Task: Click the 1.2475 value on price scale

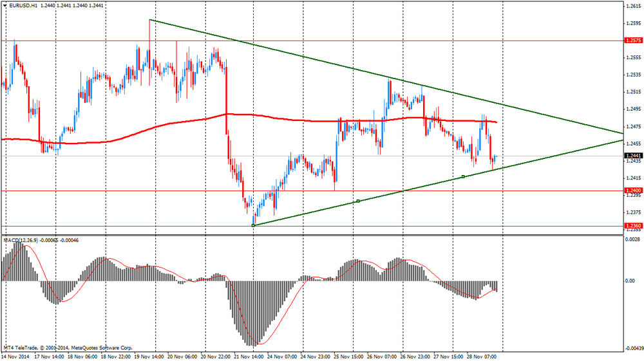Action: [x=632, y=127]
